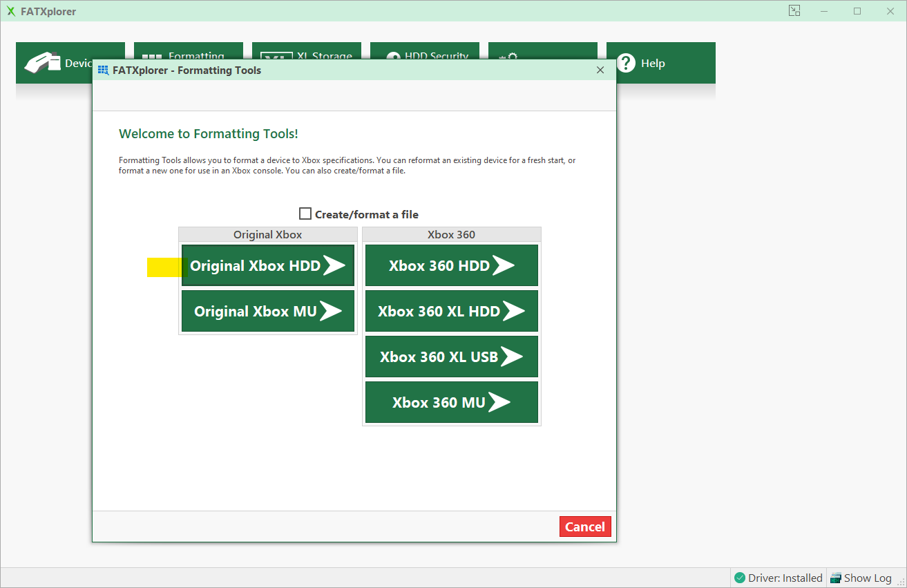Cancel the Formatting Tools dialog
907x588 pixels.
tap(585, 527)
